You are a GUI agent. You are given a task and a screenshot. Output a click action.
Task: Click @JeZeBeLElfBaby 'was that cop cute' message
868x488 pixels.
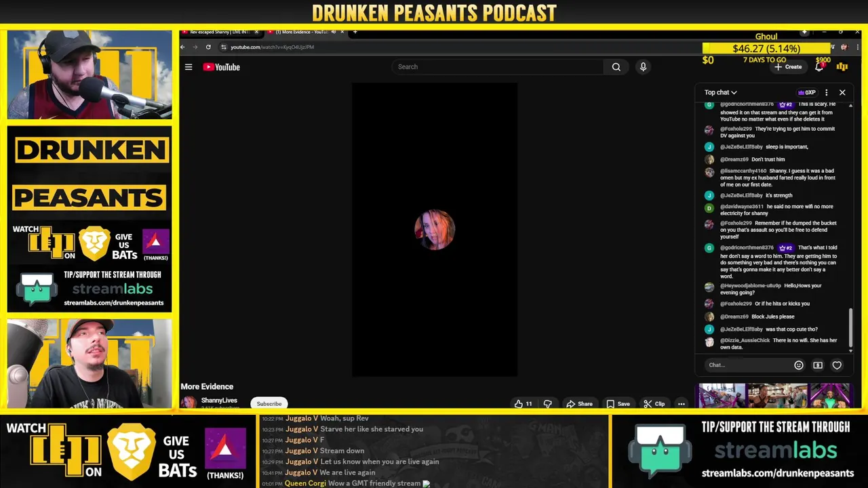click(768, 329)
